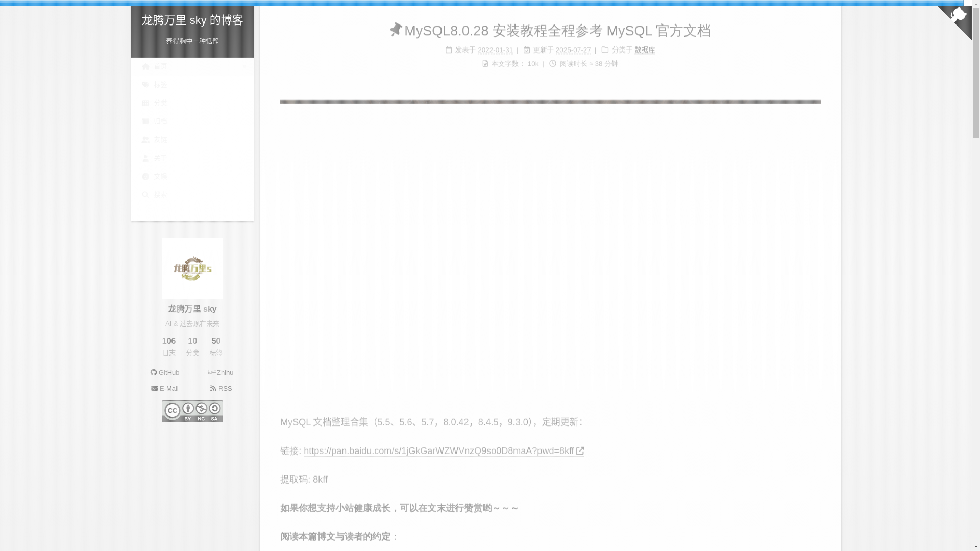
Task: Open the 关于 about menu item
Action: (192, 158)
